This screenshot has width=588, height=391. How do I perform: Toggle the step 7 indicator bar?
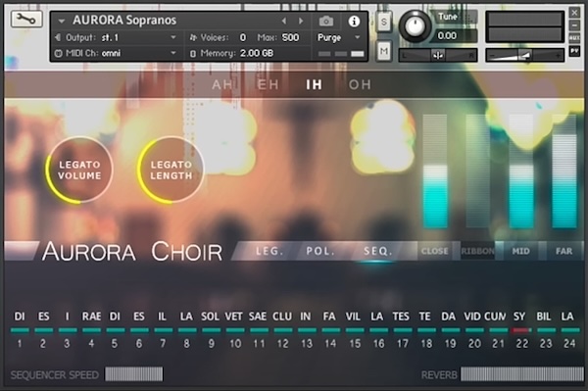(x=163, y=330)
